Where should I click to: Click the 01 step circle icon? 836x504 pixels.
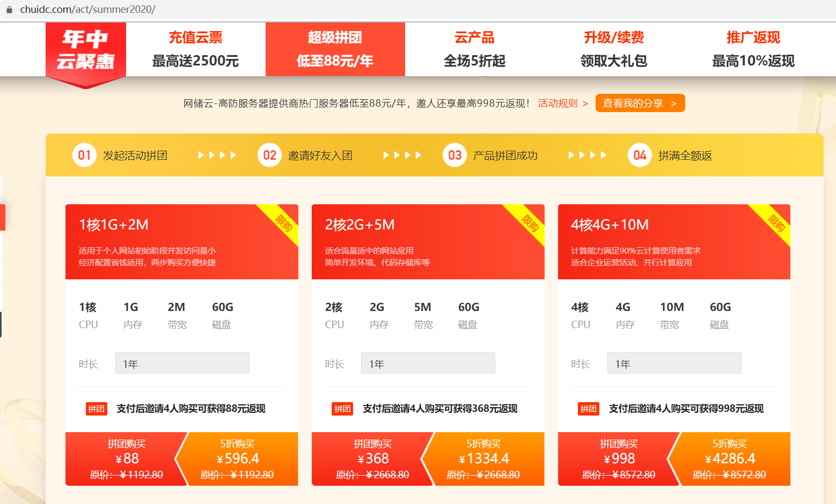point(84,155)
